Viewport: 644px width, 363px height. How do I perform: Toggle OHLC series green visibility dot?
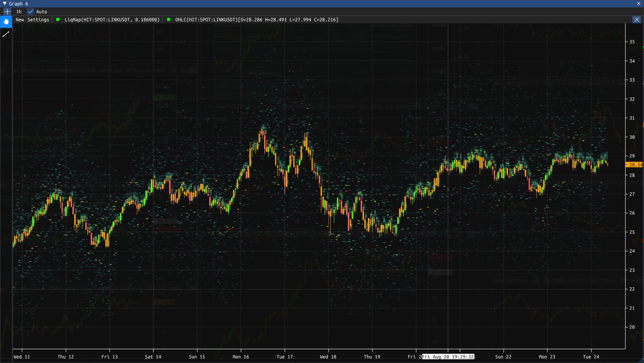(x=169, y=19)
